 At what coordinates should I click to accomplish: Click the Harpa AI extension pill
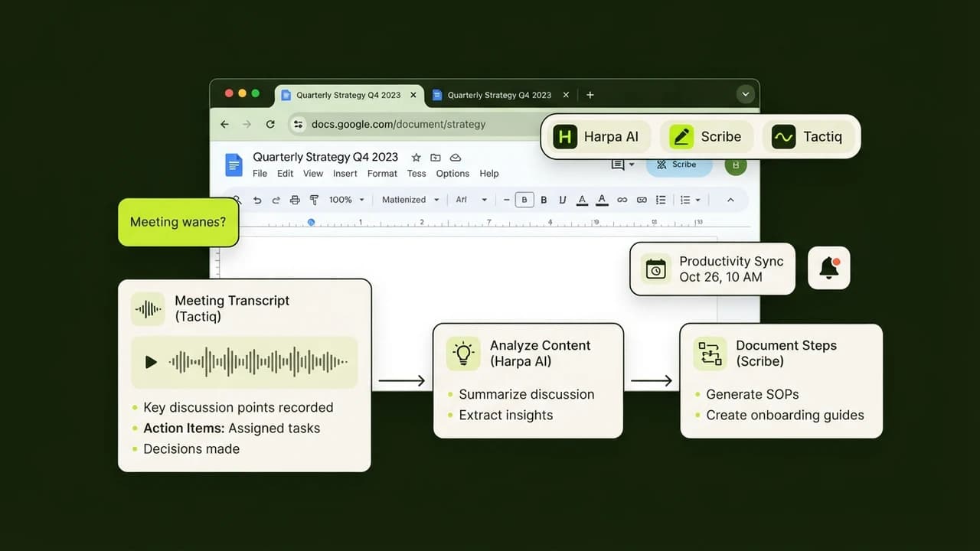coord(601,137)
